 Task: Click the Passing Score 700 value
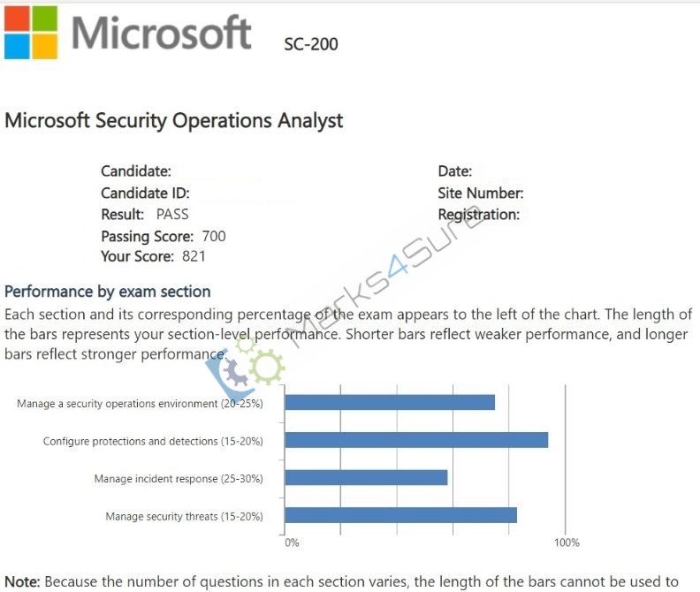coord(214,236)
